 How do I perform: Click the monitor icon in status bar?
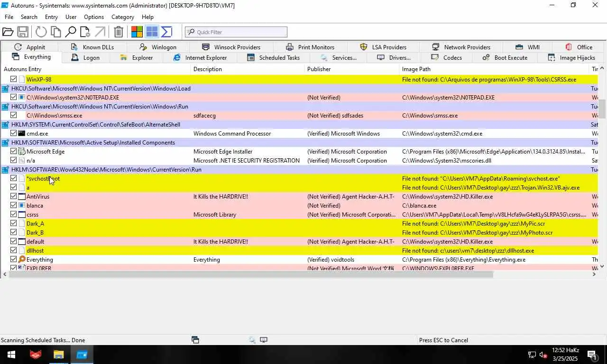click(264, 340)
